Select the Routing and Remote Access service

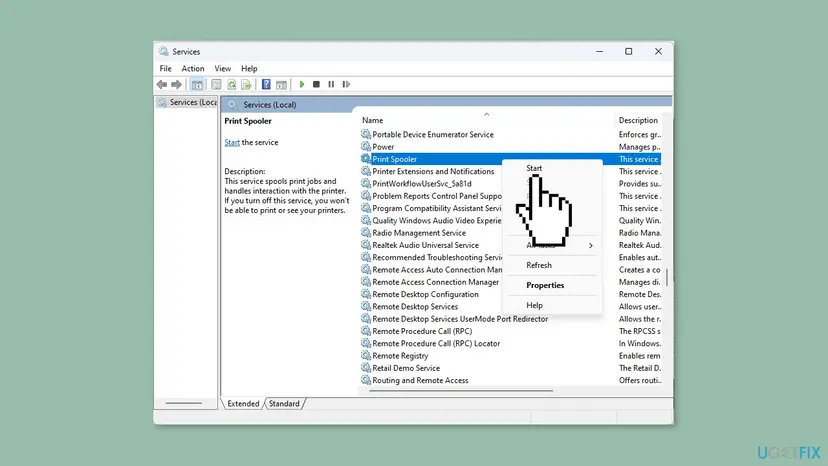[x=420, y=380]
